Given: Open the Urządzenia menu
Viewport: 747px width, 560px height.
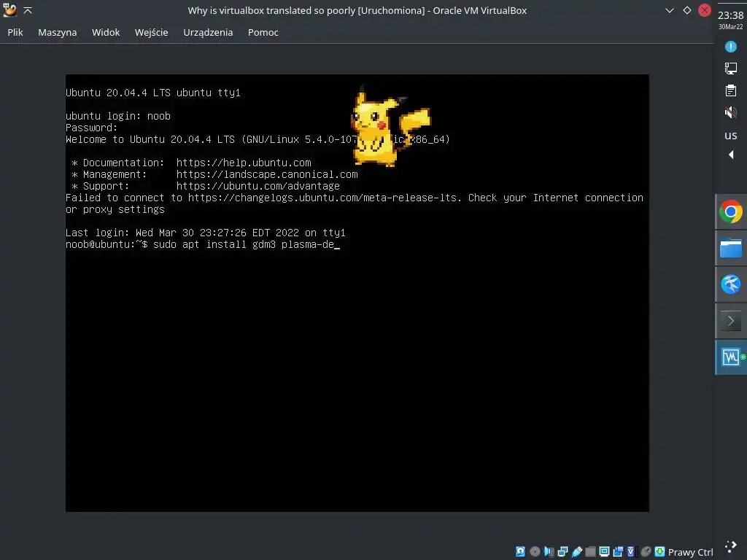Looking at the screenshot, I should (208, 32).
